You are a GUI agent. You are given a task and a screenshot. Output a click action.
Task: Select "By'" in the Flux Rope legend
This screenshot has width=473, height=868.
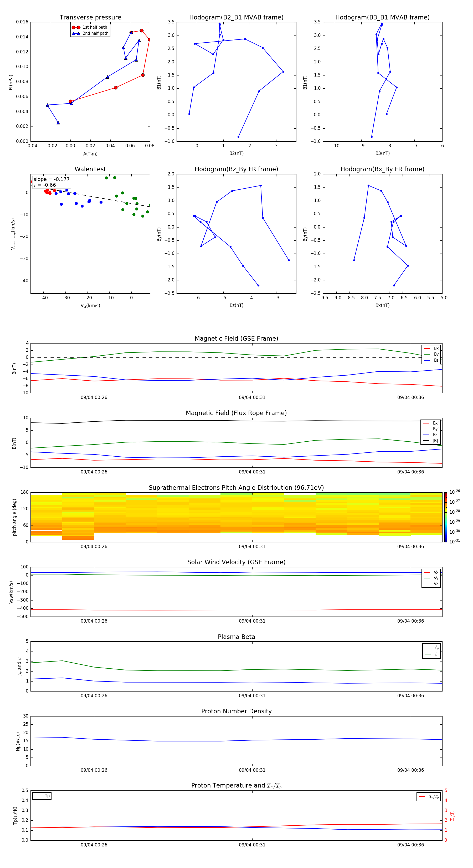coord(431,429)
